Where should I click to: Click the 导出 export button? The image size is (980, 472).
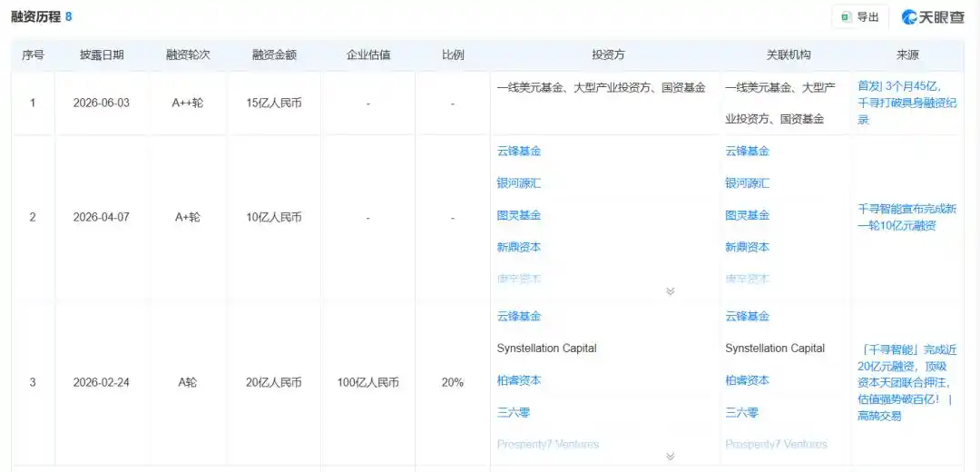point(860,17)
